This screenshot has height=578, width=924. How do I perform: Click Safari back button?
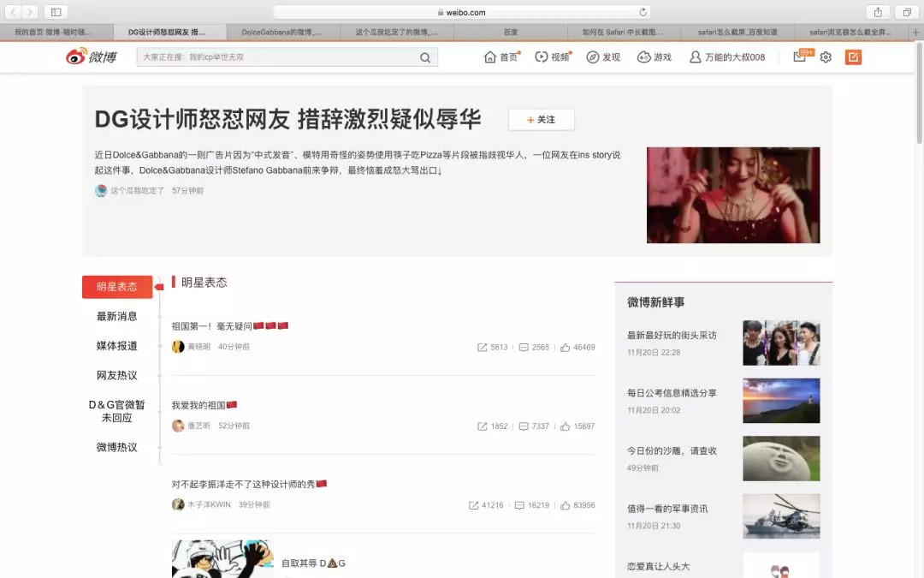point(13,12)
